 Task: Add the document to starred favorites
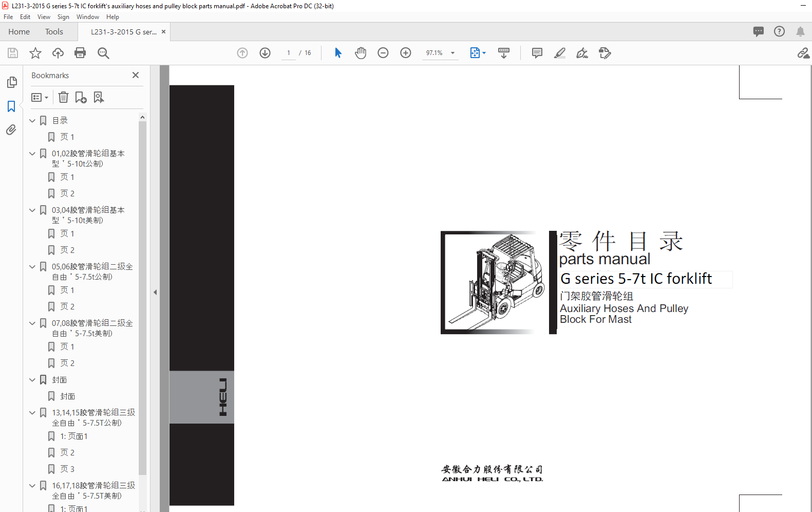tap(35, 53)
